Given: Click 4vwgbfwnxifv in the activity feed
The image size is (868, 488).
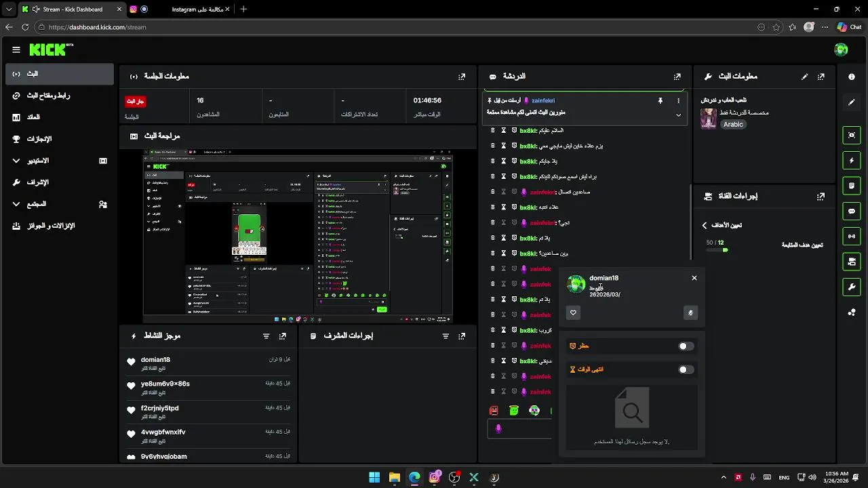Looking at the screenshot, I should click(163, 432).
